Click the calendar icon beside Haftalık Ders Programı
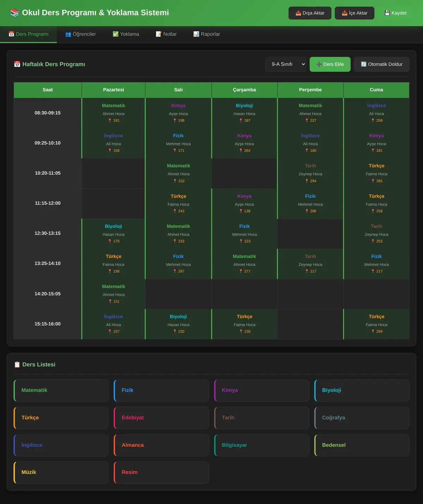 pos(17,64)
